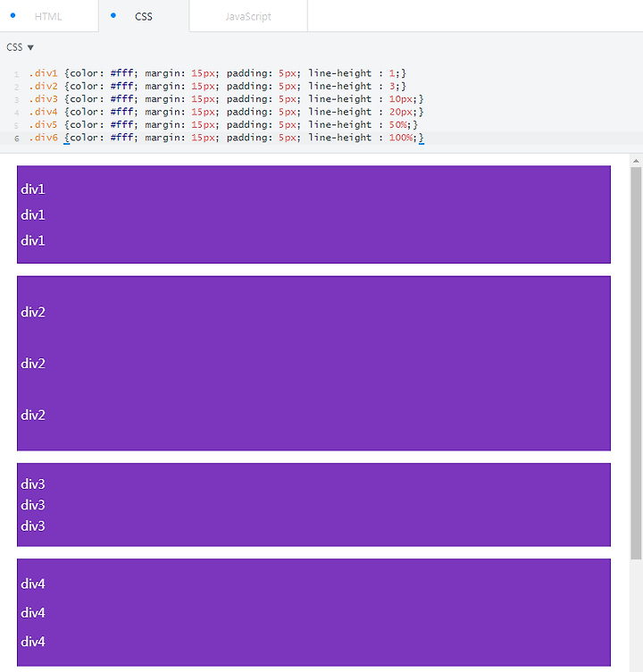
Task: Click line number 6 in the gutter
Action: coord(17,139)
